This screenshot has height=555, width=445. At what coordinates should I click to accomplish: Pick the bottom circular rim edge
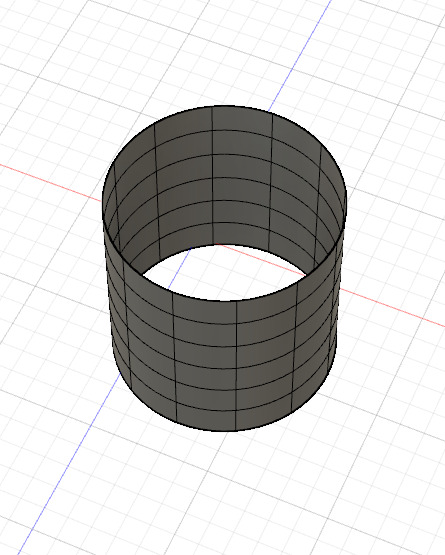[224, 430]
